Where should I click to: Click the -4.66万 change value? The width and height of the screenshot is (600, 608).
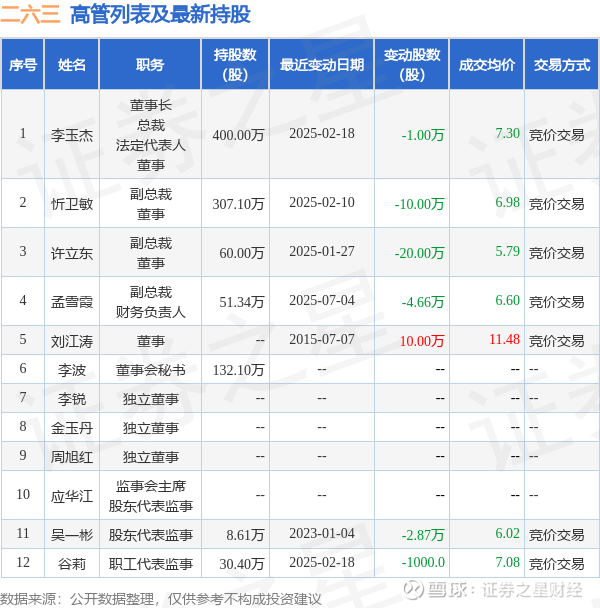pos(423,302)
